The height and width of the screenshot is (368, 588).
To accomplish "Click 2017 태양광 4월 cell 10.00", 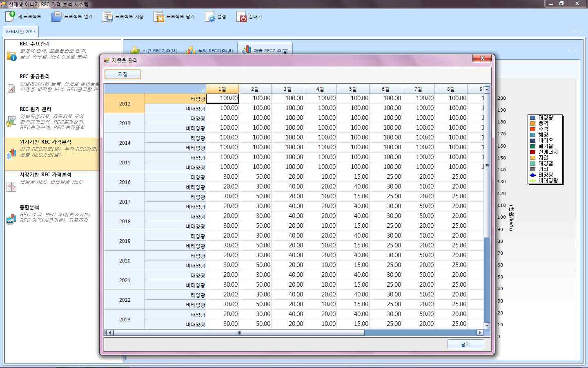I will [x=321, y=196].
